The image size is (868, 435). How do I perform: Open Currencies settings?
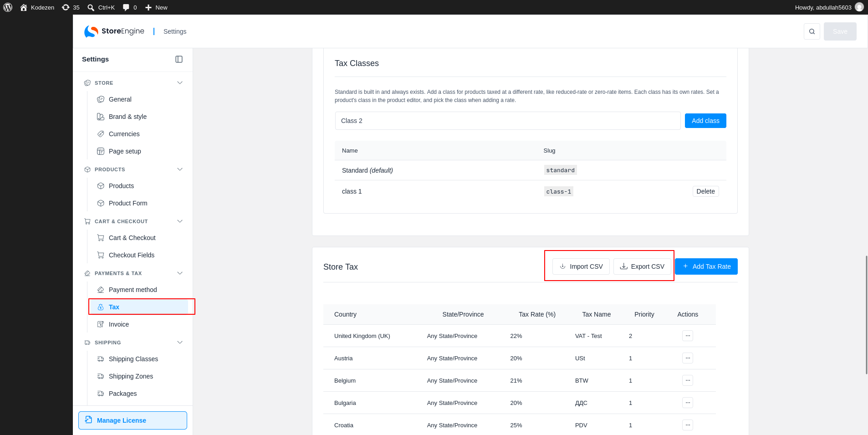point(139,134)
